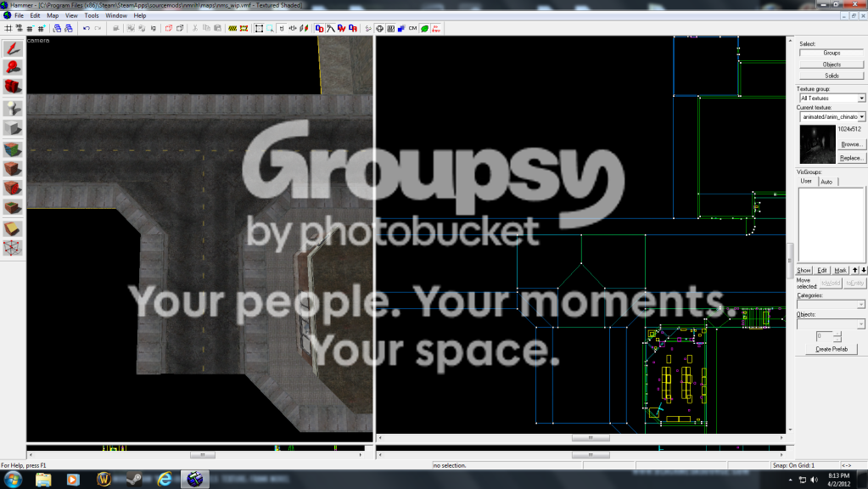Click the Replace texture button
This screenshot has width=868, height=489.
tap(851, 158)
